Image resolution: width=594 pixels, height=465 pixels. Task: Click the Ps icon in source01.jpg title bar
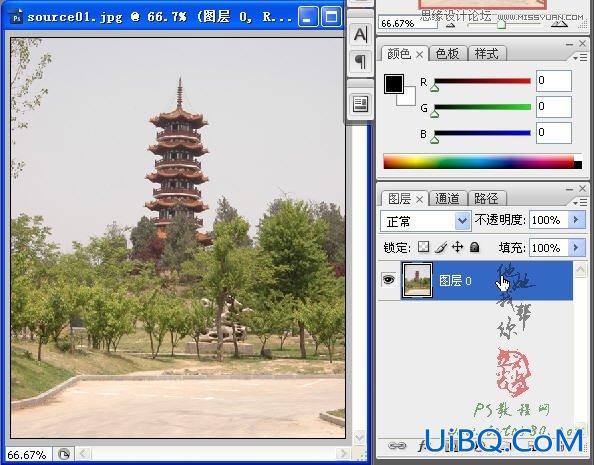coord(16,17)
